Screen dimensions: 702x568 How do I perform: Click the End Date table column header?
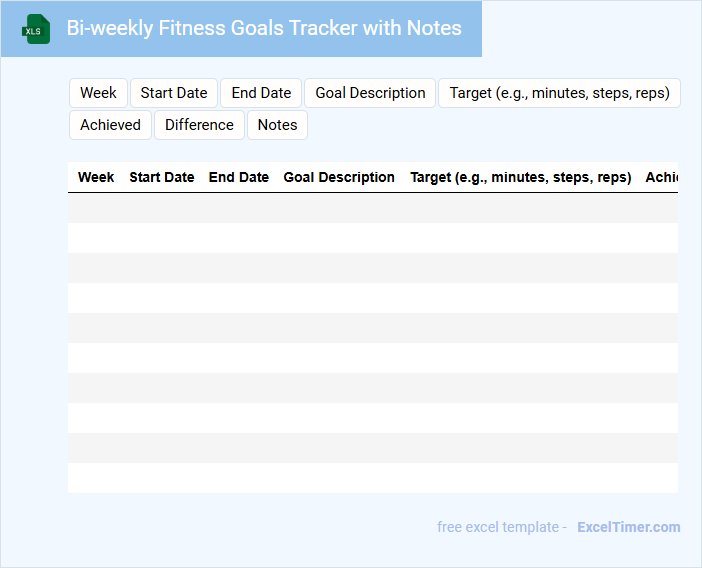[239, 177]
